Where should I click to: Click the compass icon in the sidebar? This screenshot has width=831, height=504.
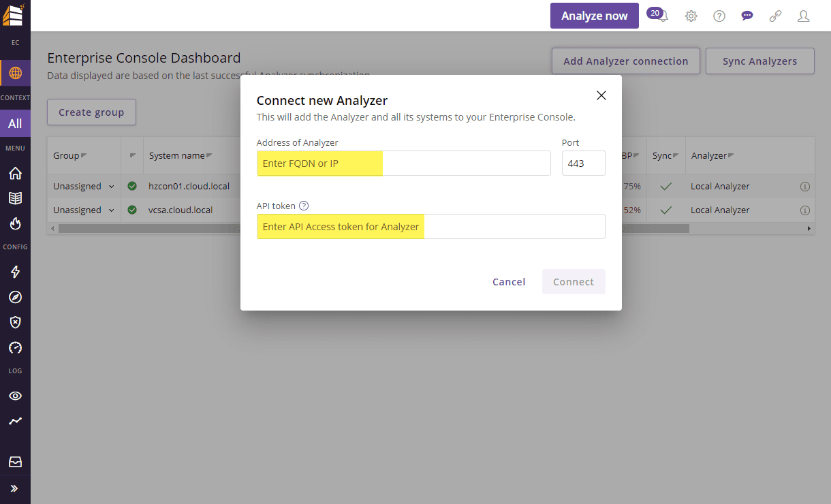click(x=15, y=297)
